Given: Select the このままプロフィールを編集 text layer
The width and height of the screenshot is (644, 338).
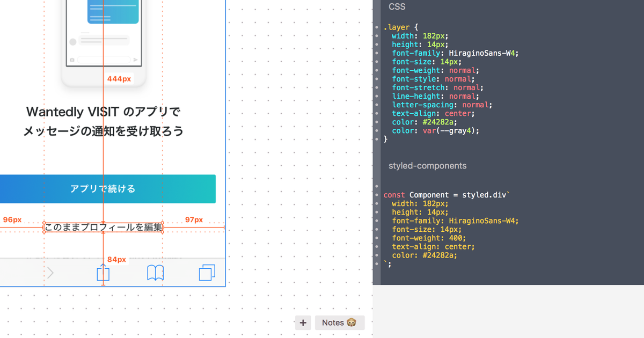Looking at the screenshot, I should point(103,227).
